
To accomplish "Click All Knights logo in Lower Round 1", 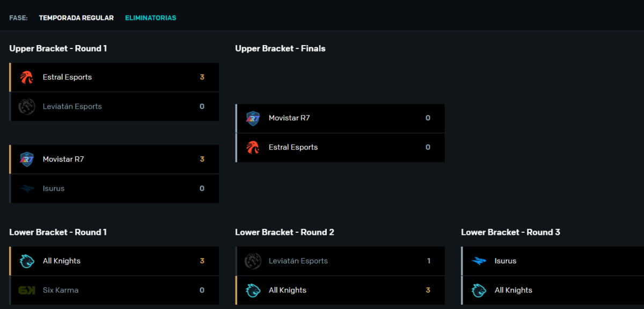I will 27,261.
